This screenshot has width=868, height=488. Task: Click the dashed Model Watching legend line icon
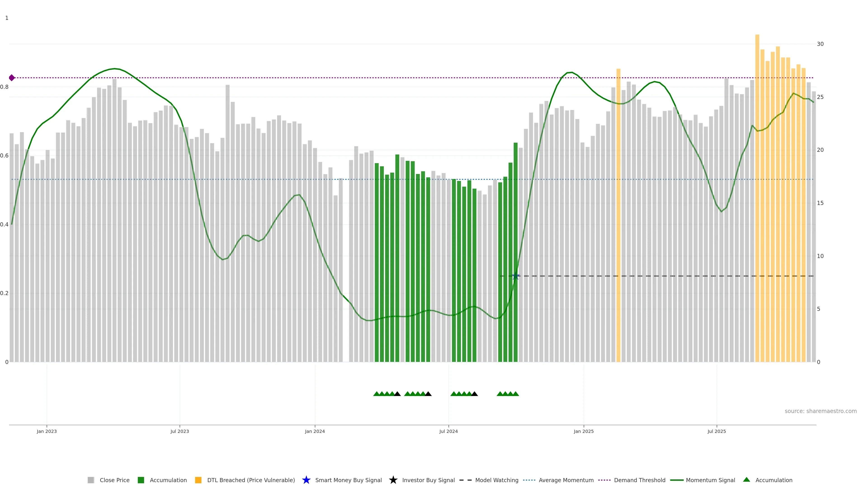click(465, 480)
